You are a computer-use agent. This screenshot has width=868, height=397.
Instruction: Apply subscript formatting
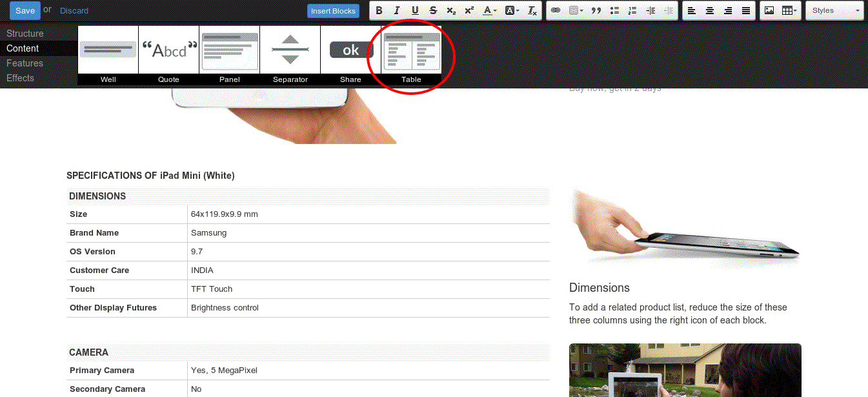(451, 10)
